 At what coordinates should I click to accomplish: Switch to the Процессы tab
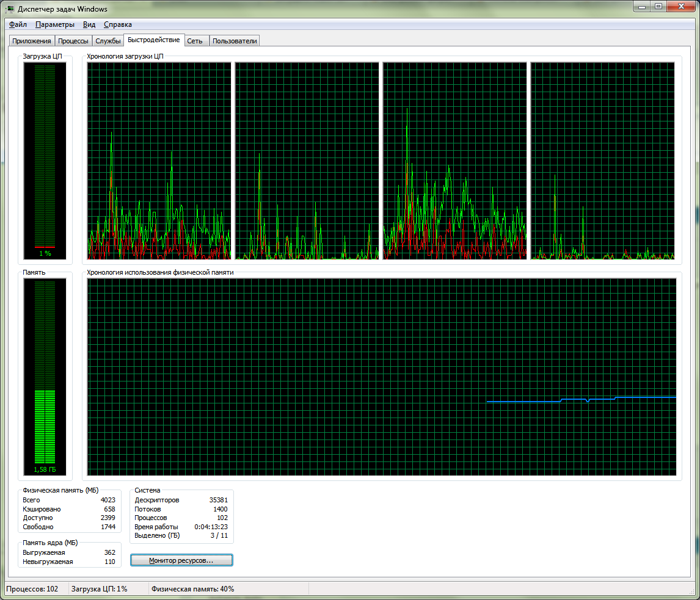coord(73,41)
